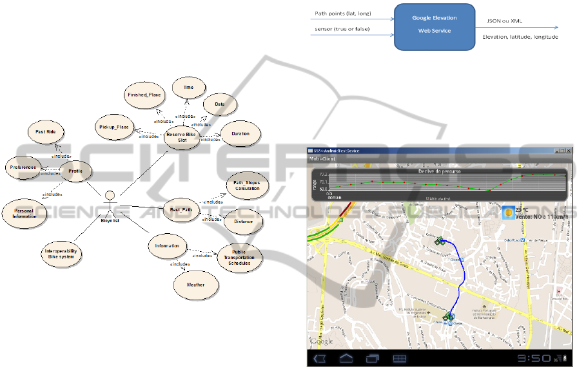Click the Best_Path use case ellipse
This screenshot has width=588, height=371.
click(181, 210)
